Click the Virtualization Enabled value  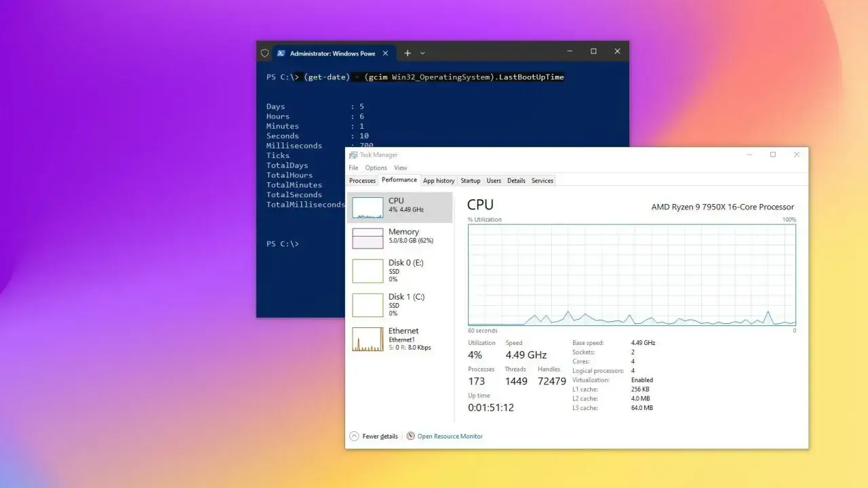(642, 380)
